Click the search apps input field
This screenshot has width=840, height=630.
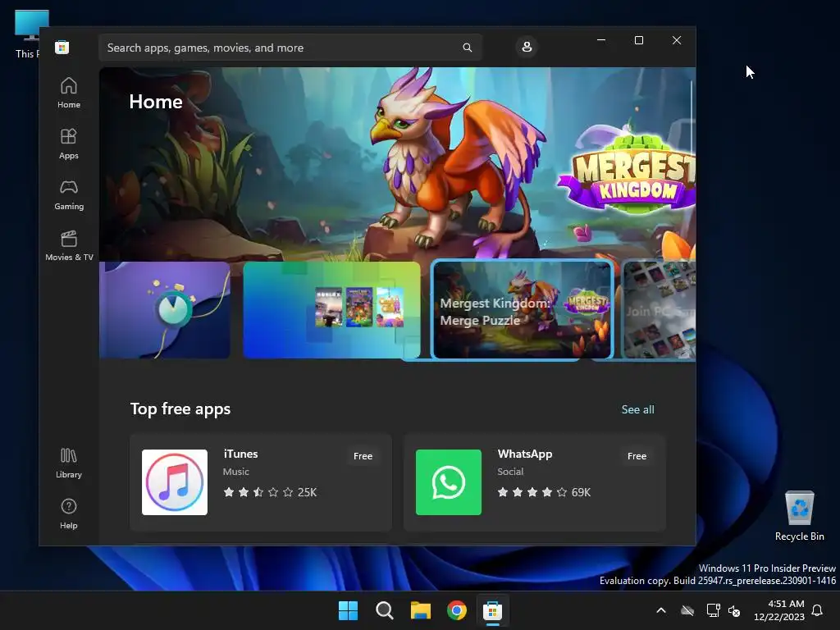tap(290, 48)
